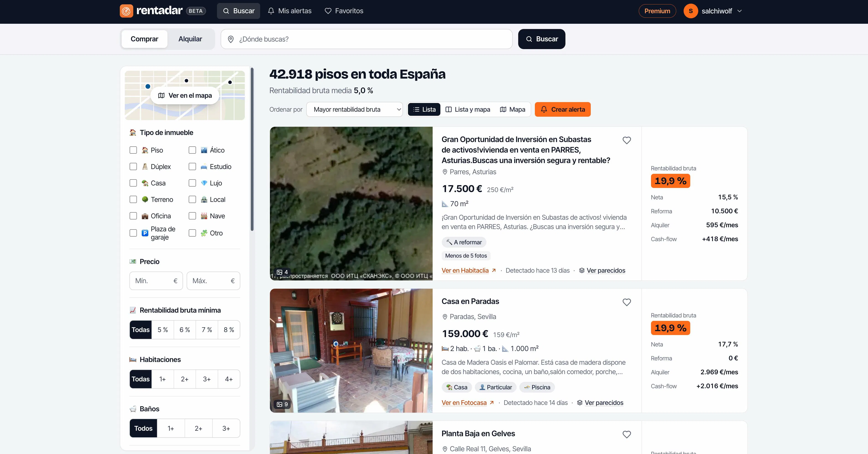
Task: Check the Terreno checkbox
Action: (x=133, y=200)
